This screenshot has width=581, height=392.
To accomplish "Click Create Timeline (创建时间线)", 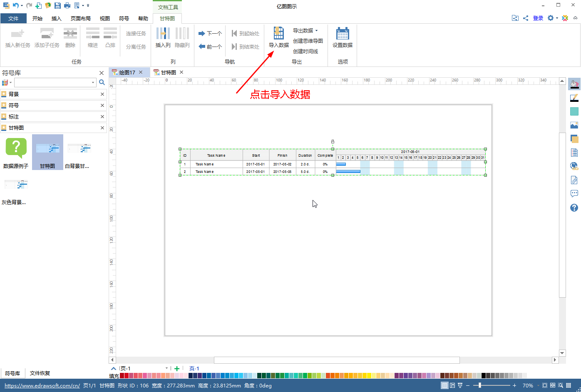I will (x=305, y=51).
